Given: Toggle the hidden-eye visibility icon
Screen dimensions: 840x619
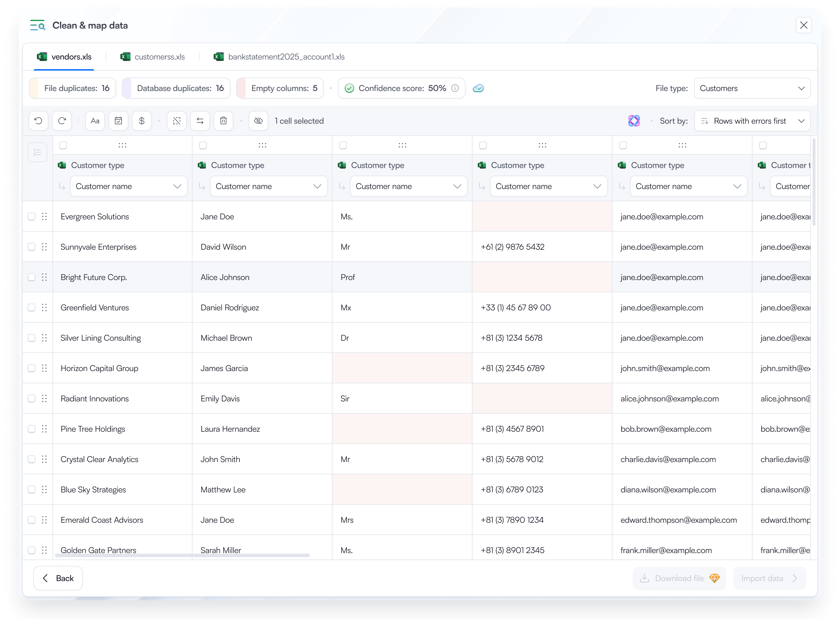Looking at the screenshot, I should coord(258,121).
